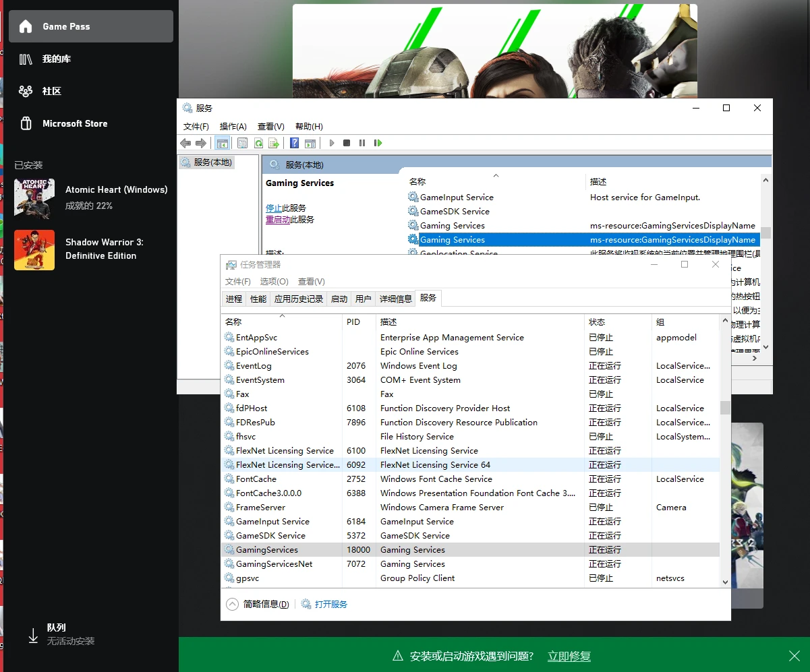
Task: Select EpicOnlineServices row
Action: [470, 351]
